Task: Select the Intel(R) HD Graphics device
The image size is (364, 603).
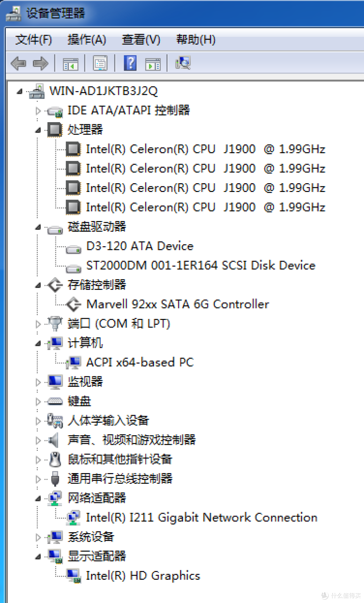Action: point(143,576)
